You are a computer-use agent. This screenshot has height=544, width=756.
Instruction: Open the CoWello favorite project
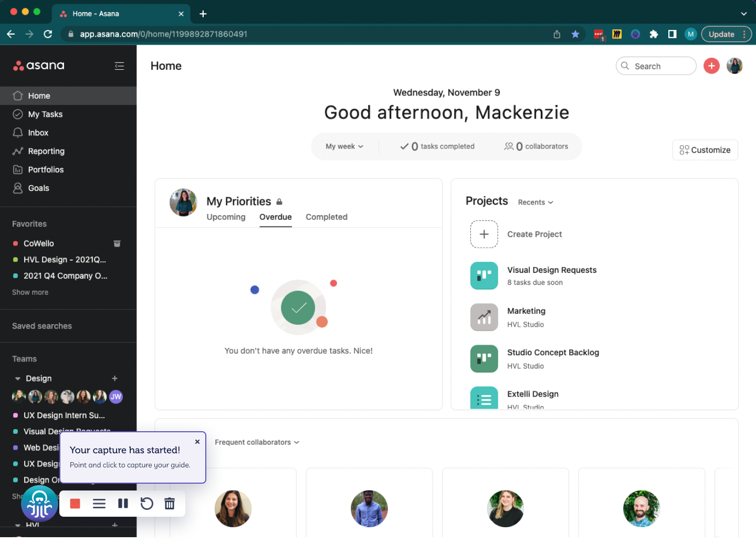point(39,243)
